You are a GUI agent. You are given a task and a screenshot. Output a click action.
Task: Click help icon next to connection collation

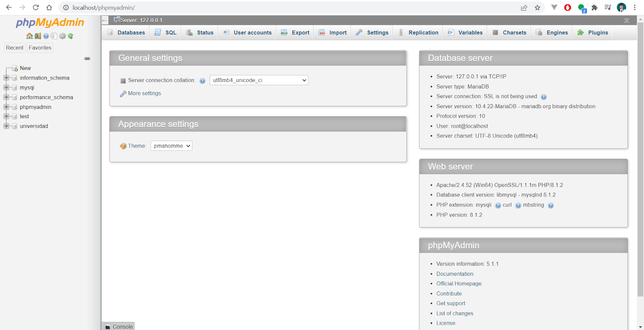coord(202,81)
